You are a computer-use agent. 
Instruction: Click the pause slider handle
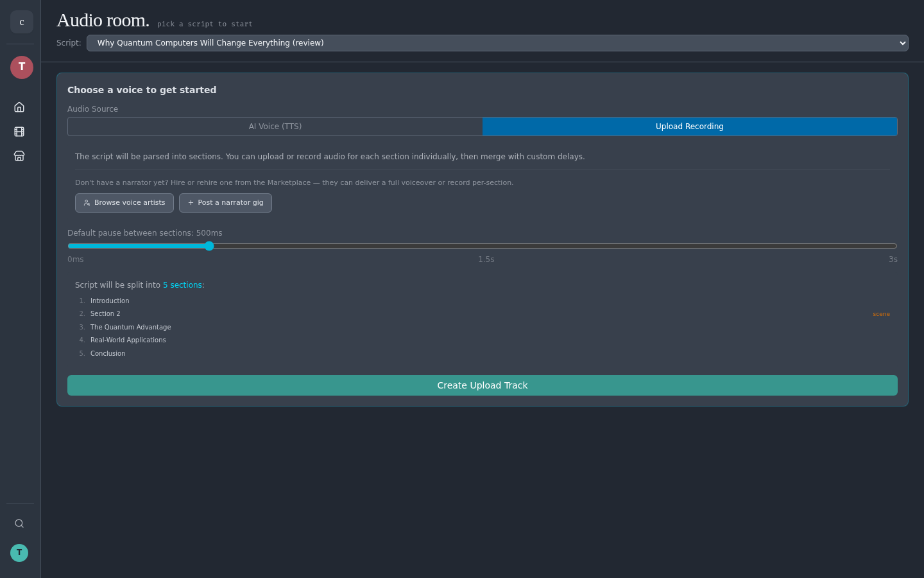tap(209, 246)
